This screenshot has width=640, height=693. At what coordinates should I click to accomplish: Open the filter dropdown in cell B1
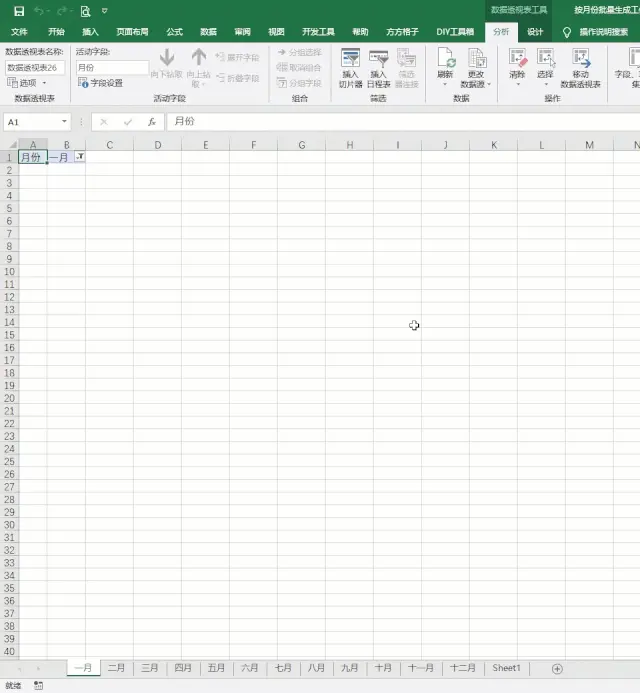(x=80, y=156)
